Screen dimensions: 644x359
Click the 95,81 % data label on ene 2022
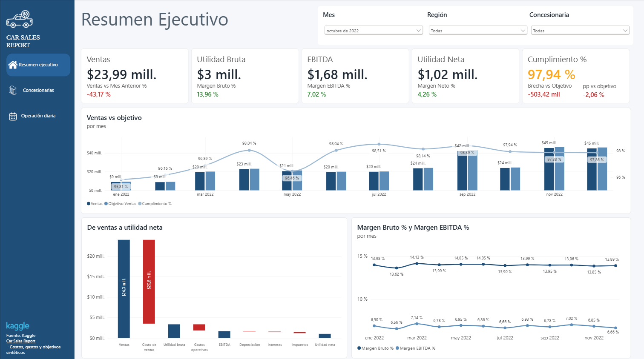121,187
